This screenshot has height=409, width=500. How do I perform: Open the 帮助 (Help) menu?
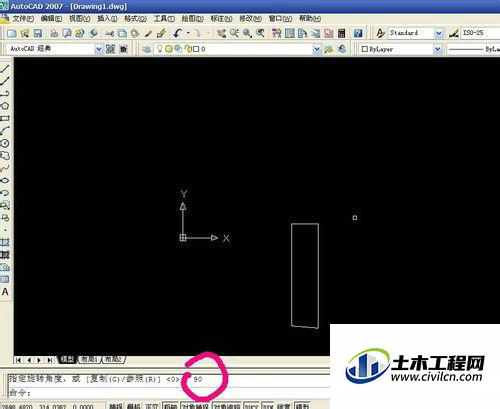tap(310, 19)
